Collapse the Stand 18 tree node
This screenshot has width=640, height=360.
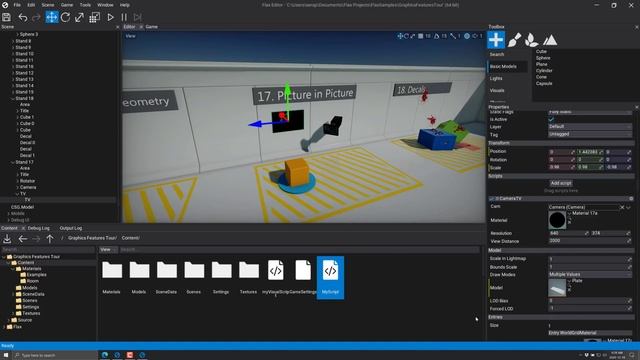13,98
